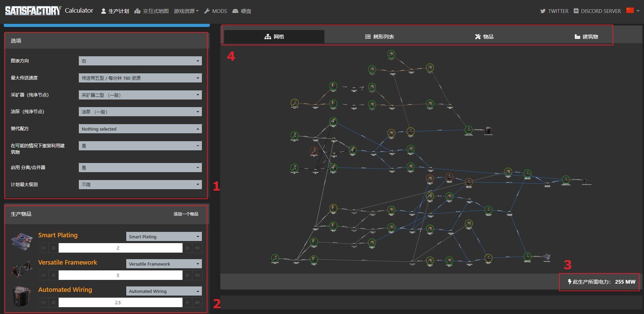Switch to the 建筑物 tab

pyautogui.click(x=586, y=36)
